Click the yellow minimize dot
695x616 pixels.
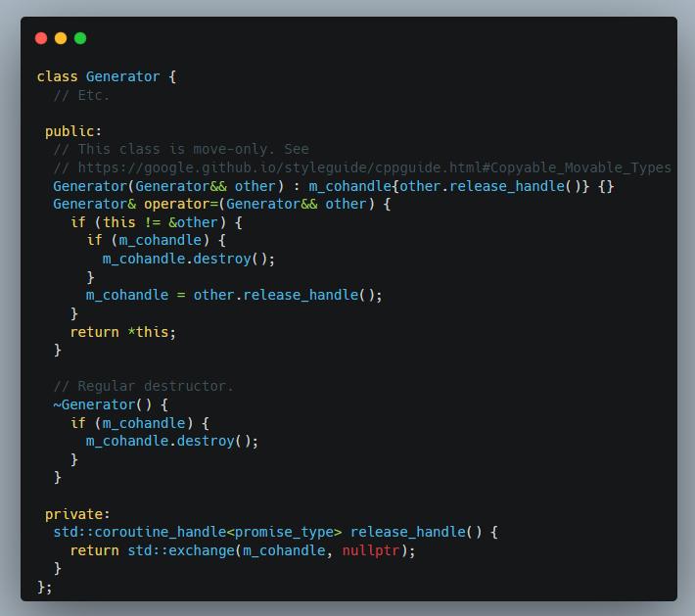click(x=61, y=38)
